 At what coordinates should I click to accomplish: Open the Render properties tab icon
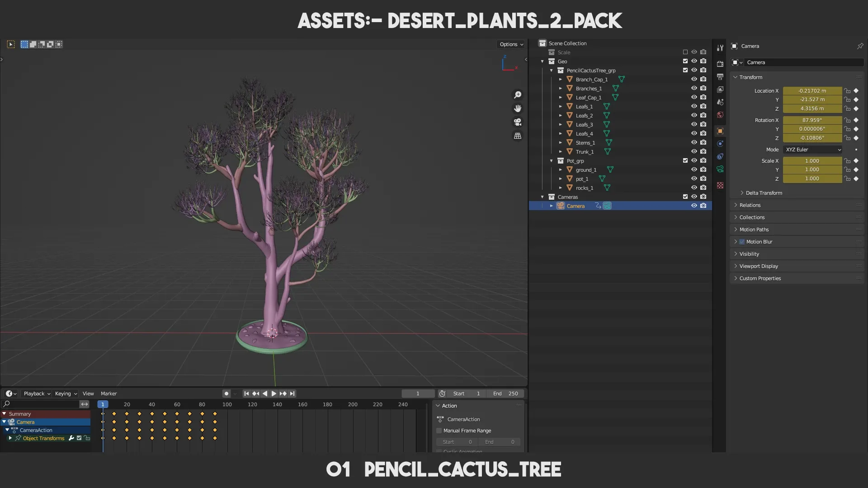point(720,64)
